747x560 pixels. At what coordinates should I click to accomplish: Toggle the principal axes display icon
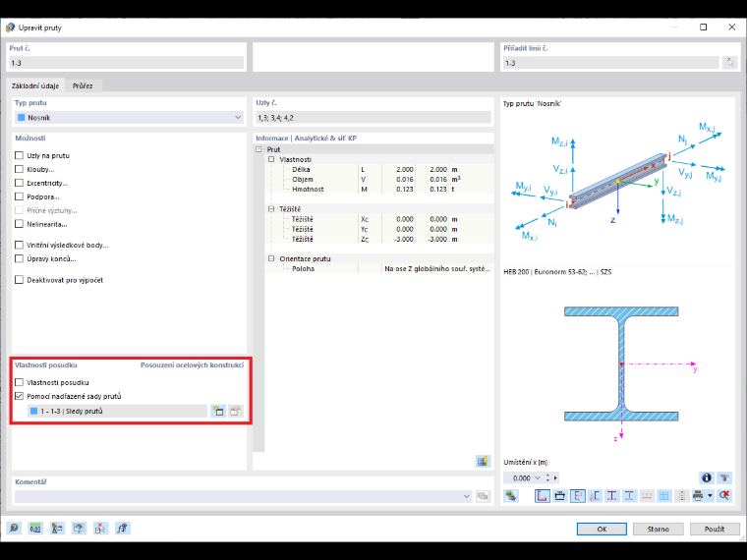pos(577,496)
